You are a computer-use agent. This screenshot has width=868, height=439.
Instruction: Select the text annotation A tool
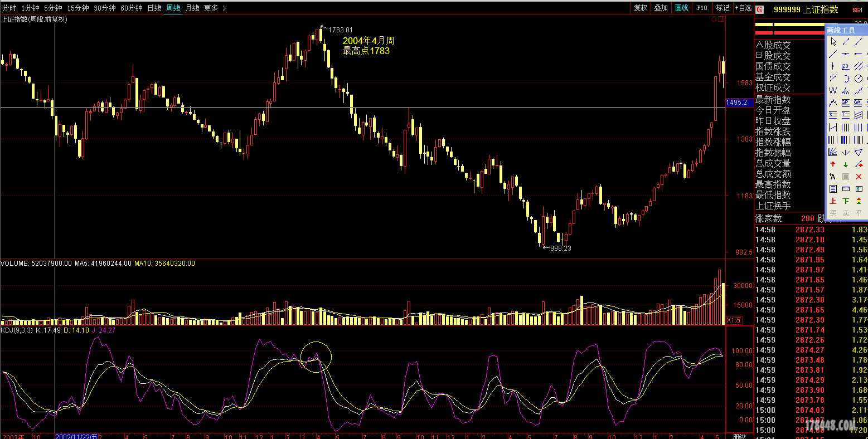833,176
